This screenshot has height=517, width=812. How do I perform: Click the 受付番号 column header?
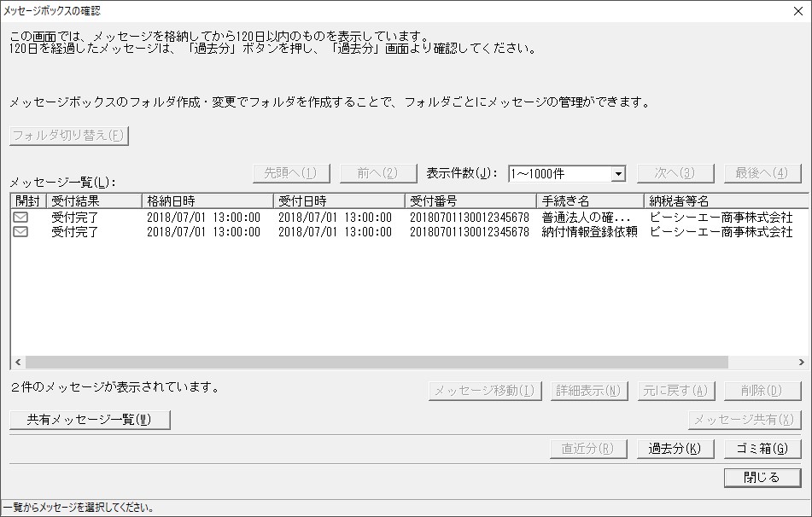[x=470, y=200]
